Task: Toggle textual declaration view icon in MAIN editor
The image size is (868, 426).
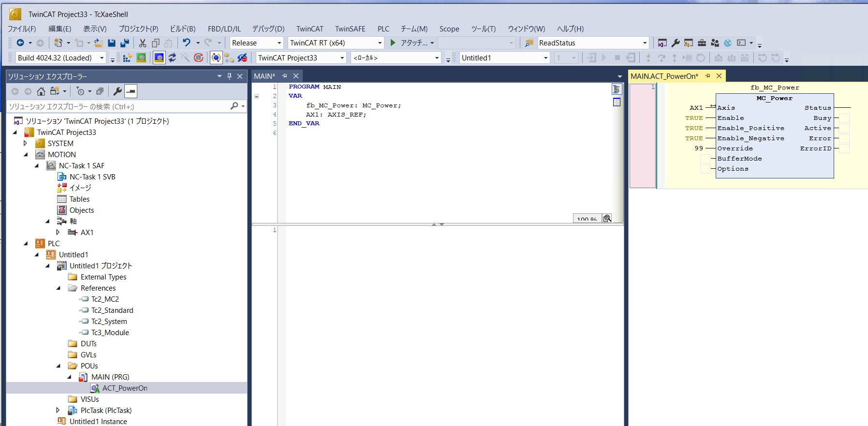Action: [617, 89]
